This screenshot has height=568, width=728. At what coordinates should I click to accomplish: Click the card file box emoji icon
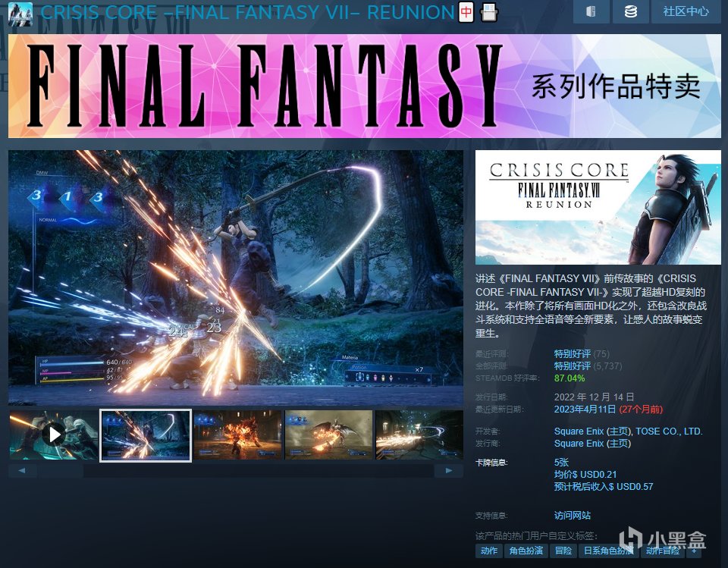(x=489, y=13)
